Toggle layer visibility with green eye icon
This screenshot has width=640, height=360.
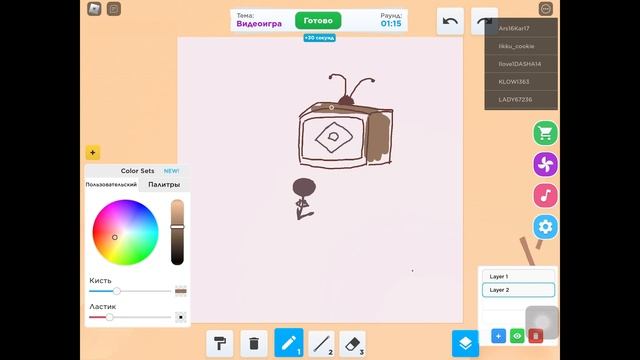coord(517,336)
